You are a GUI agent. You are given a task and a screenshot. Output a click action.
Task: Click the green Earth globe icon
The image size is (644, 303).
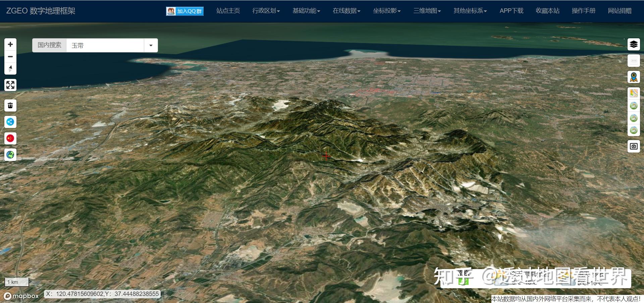10,155
